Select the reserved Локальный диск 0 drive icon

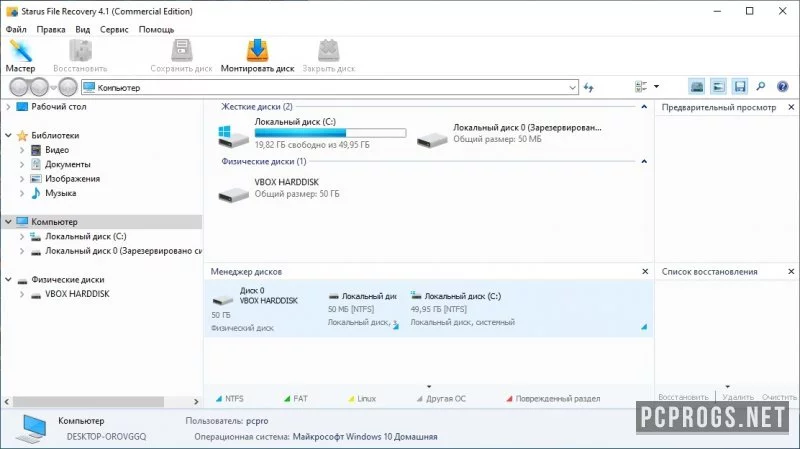tap(432, 138)
